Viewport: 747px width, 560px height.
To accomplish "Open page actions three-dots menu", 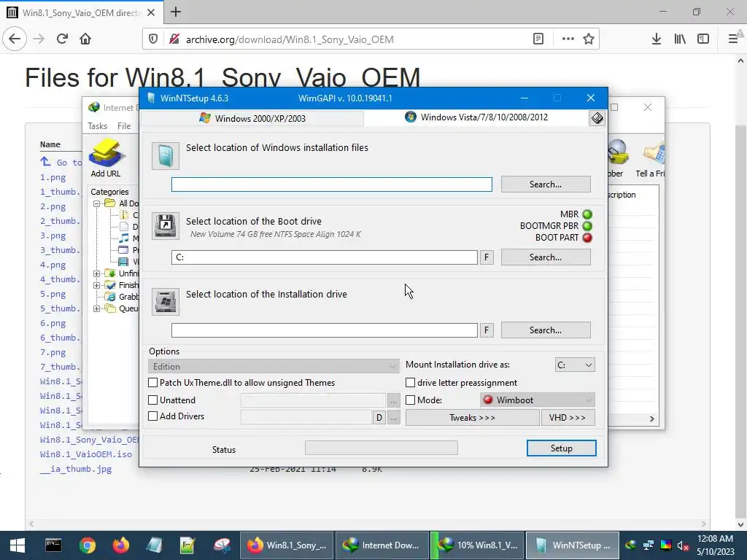I will [x=568, y=39].
